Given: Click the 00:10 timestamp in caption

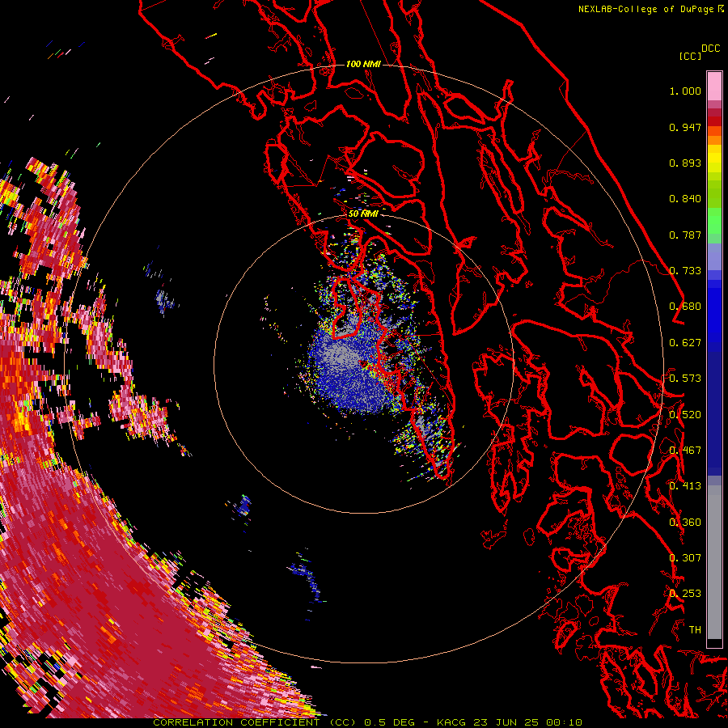Looking at the screenshot, I should [x=564, y=722].
